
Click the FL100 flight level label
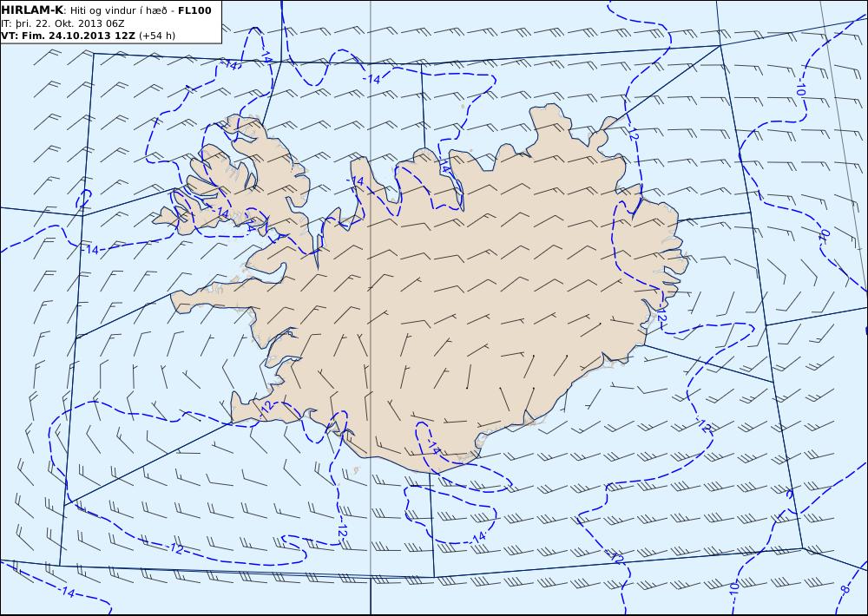194,10
